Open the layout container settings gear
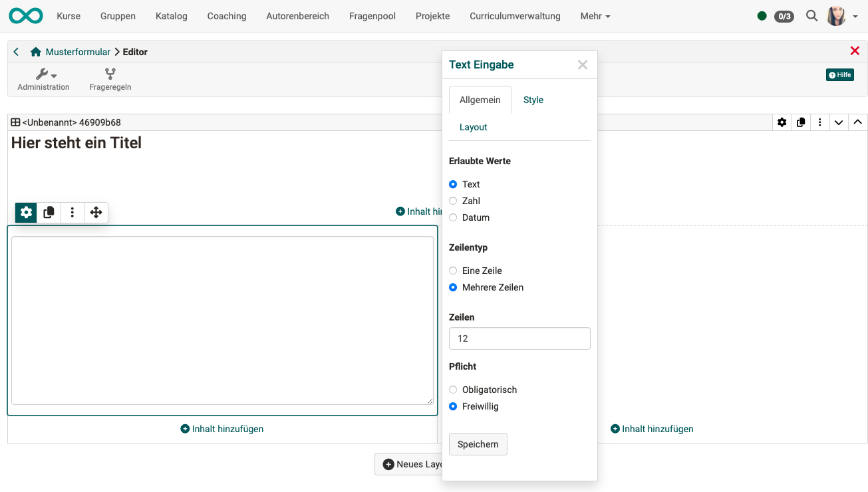Screen dimensions: 868x492 coord(782,122)
